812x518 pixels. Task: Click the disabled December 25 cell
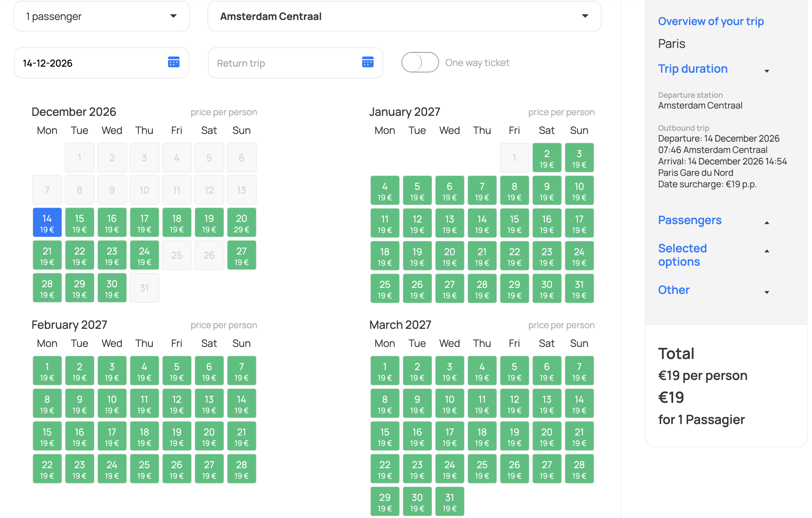(177, 255)
